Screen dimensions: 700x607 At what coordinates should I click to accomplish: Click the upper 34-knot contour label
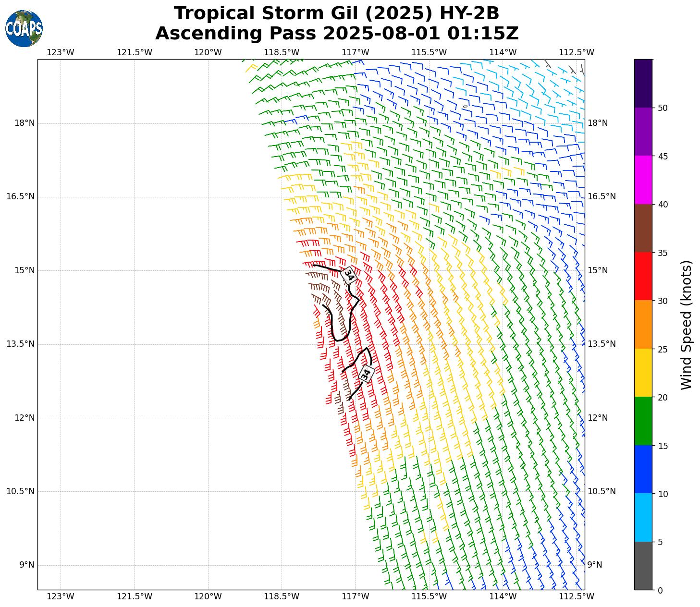(x=349, y=276)
